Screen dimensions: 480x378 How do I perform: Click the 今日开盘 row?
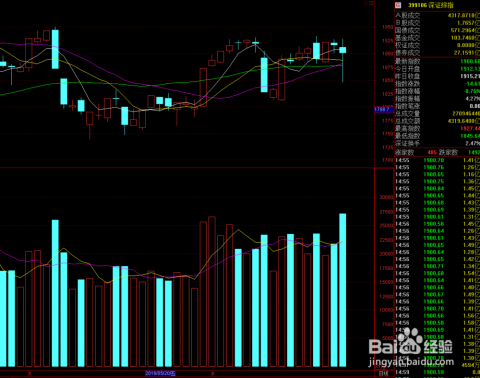437,69
